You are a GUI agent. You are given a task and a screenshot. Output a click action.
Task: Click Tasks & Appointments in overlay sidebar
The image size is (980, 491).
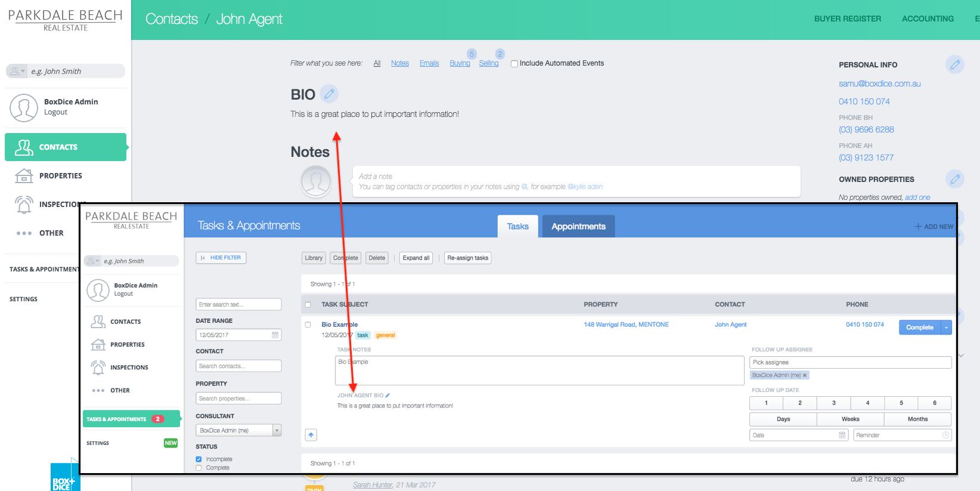click(132, 419)
